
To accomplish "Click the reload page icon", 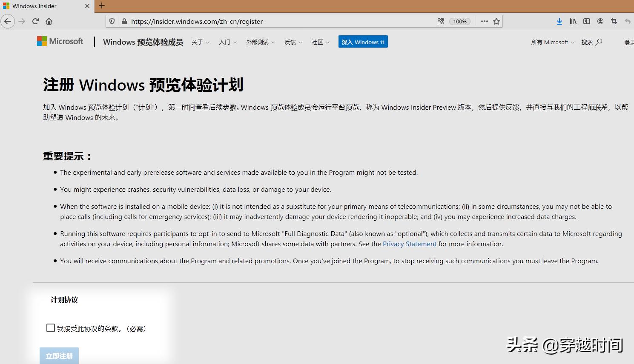I will click(x=35, y=21).
